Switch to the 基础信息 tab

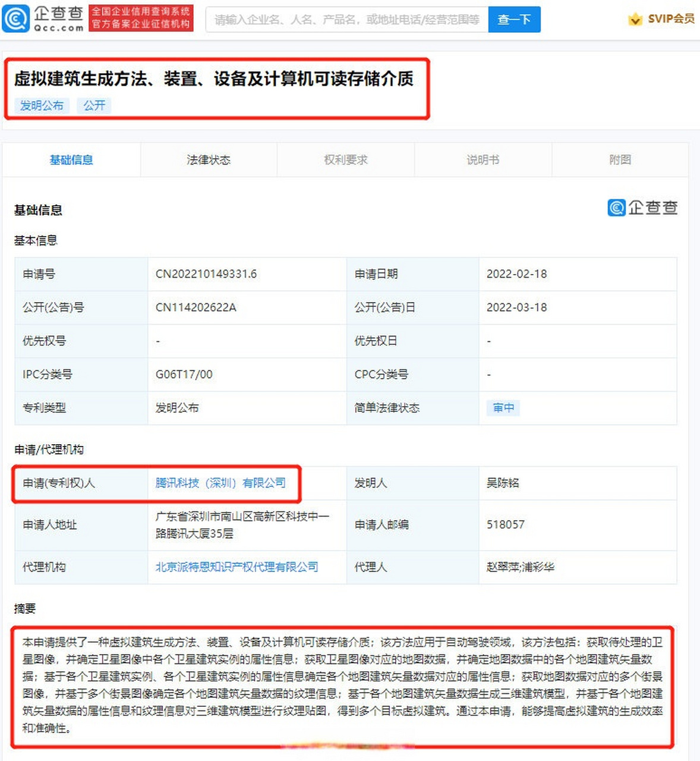(x=71, y=160)
